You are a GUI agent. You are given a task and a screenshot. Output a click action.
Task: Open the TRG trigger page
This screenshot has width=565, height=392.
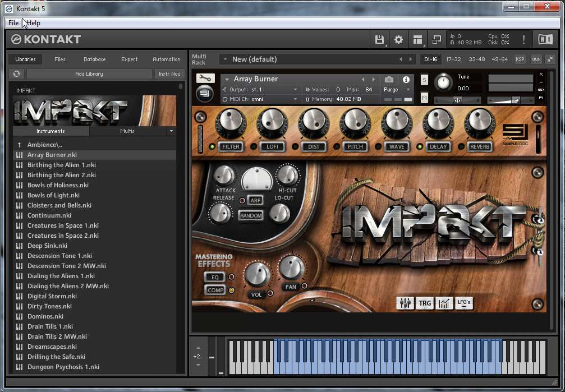point(425,303)
